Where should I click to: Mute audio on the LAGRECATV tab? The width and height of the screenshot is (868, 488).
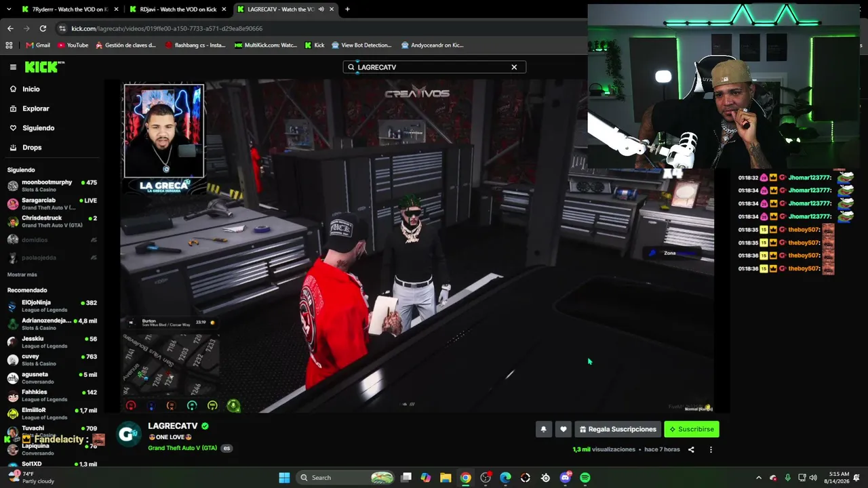coord(321,9)
